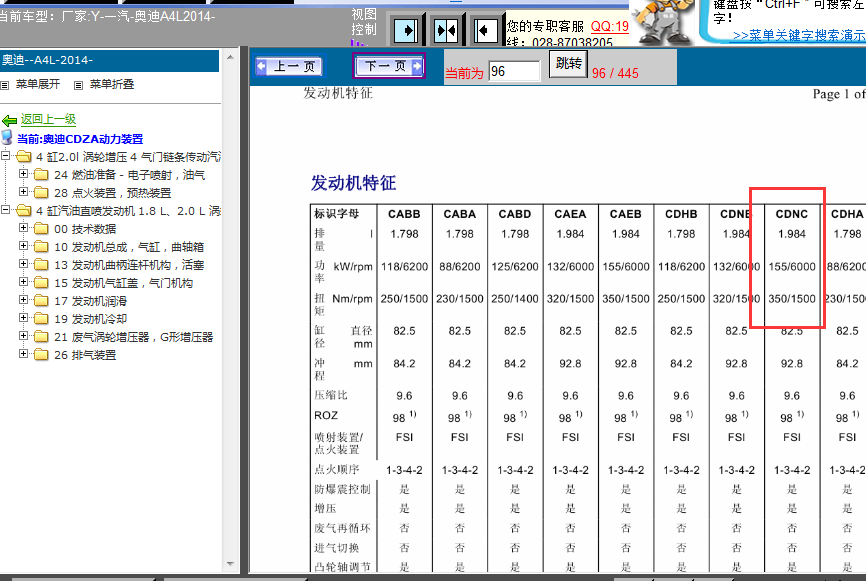Expand the 17 发动机润滑 node

pos(23,299)
